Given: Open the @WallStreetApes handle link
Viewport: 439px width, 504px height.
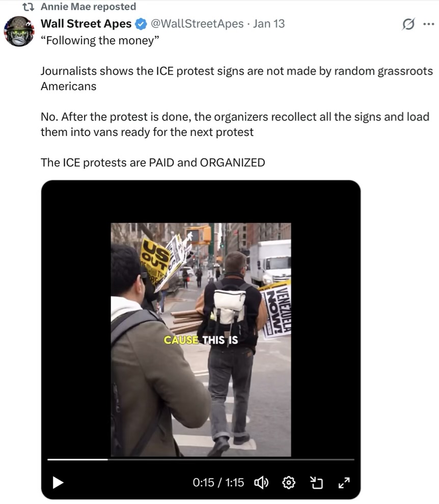Looking at the screenshot, I should 197,24.
